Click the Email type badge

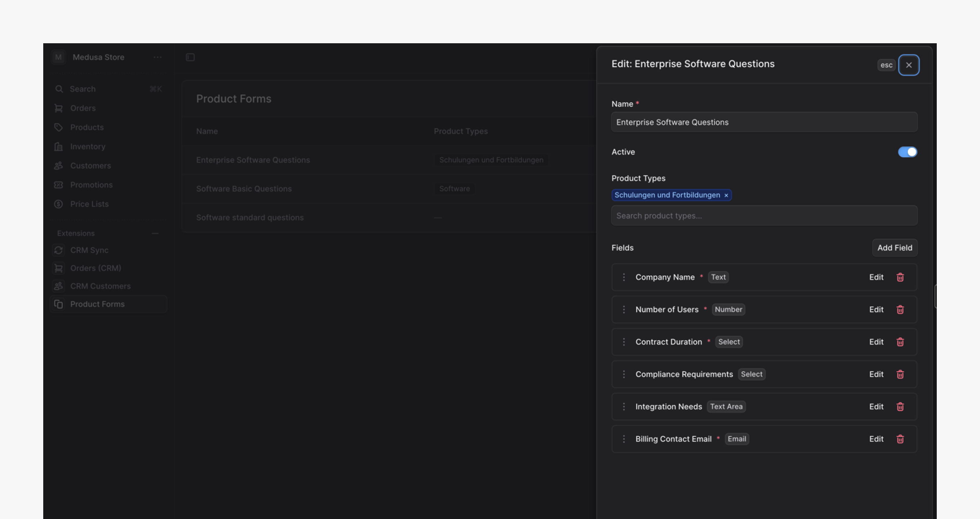click(736, 439)
